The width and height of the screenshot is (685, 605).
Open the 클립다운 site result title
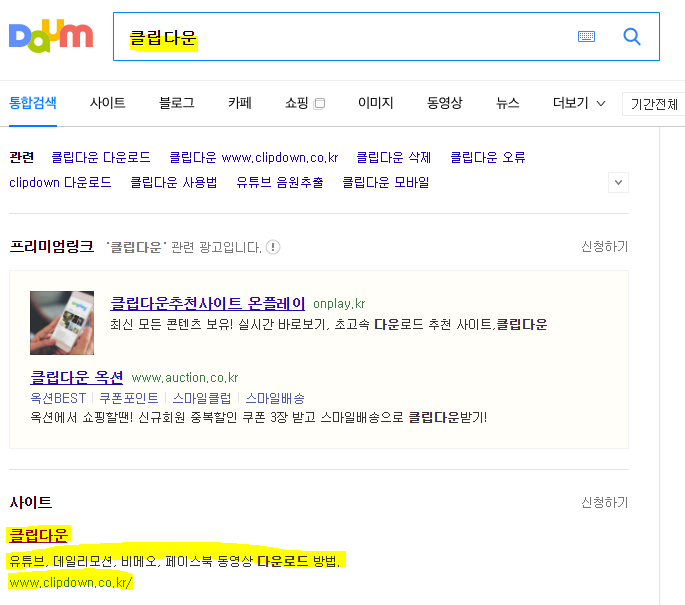point(38,535)
